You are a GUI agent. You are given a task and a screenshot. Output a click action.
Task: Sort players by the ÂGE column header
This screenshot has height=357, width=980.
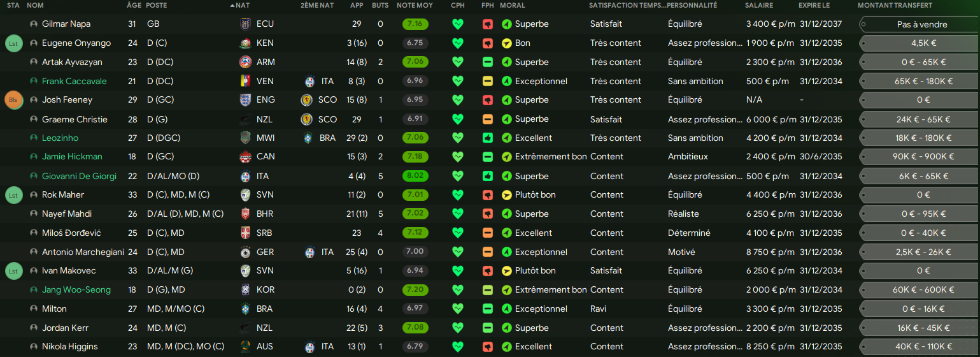pyautogui.click(x=134, y=6)
